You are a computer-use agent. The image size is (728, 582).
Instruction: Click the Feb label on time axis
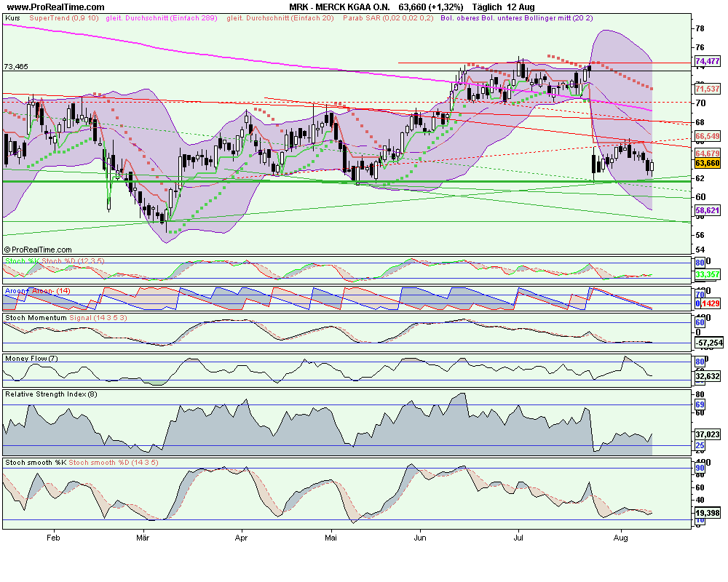(53, 538)
